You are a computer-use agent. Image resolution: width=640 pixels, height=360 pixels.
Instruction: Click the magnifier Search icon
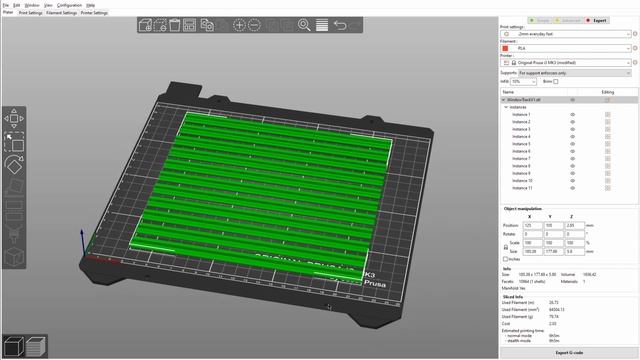click(x=304, y=25)
